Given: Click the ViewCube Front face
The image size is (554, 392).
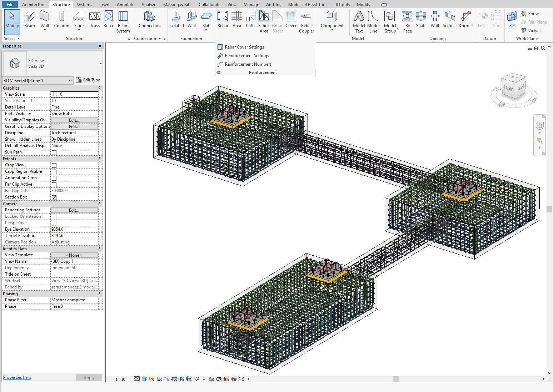Looking at the screenshot, I should coord(509,88).
